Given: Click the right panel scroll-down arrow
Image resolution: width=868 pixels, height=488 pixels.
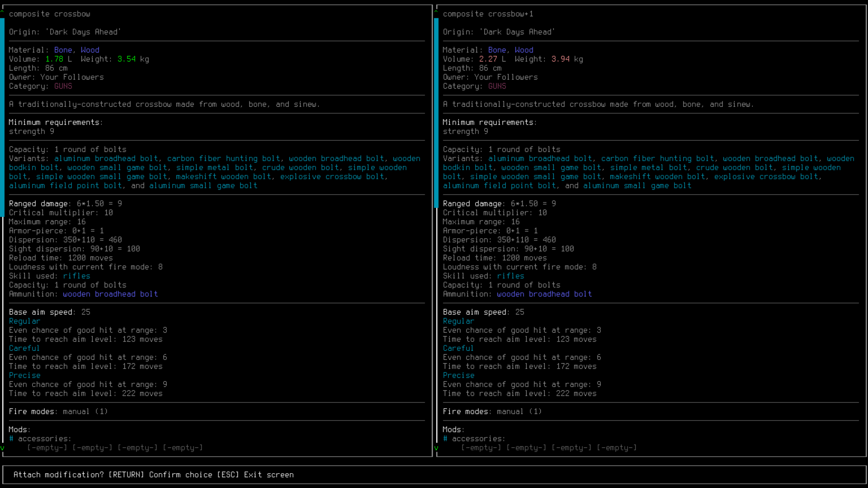Looking at the screenshot, I should [436, 448].
